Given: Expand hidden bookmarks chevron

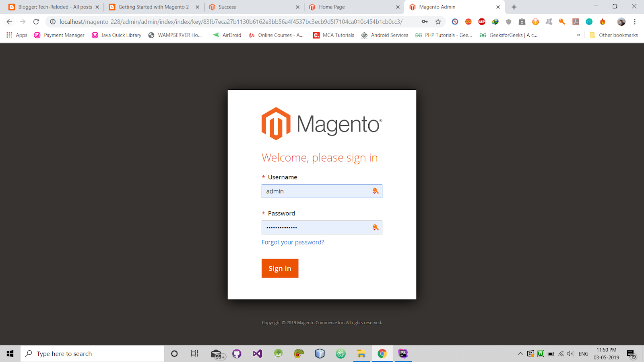Looking at the screenshot, I should 578,35.
